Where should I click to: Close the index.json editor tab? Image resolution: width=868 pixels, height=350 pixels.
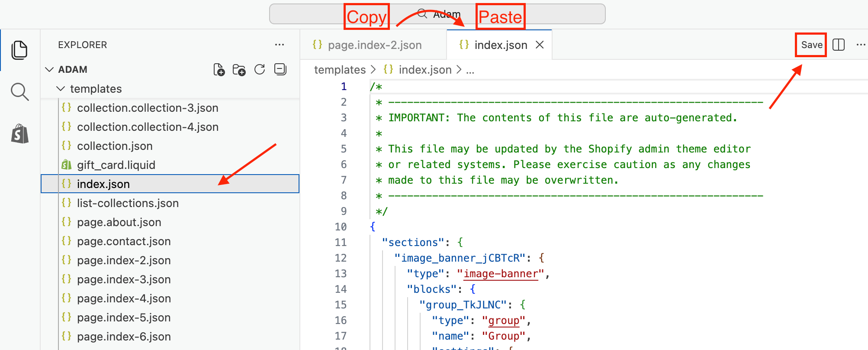(540, 45)
